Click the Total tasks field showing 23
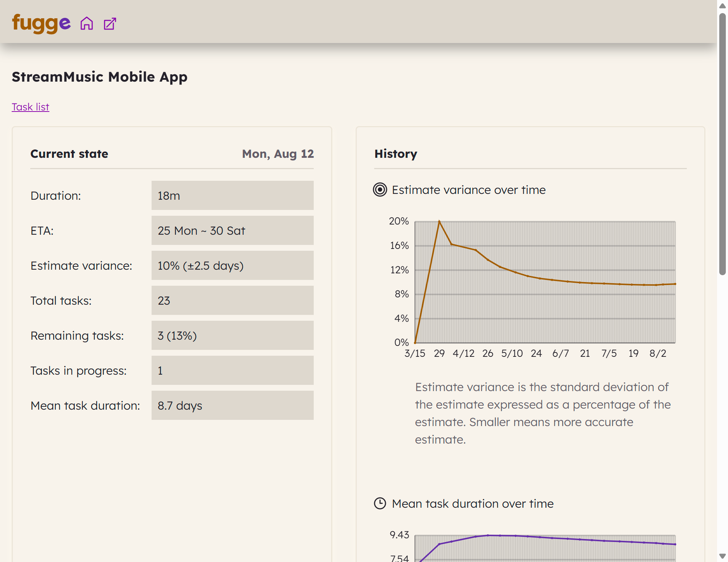 click(x=232, y=300)
